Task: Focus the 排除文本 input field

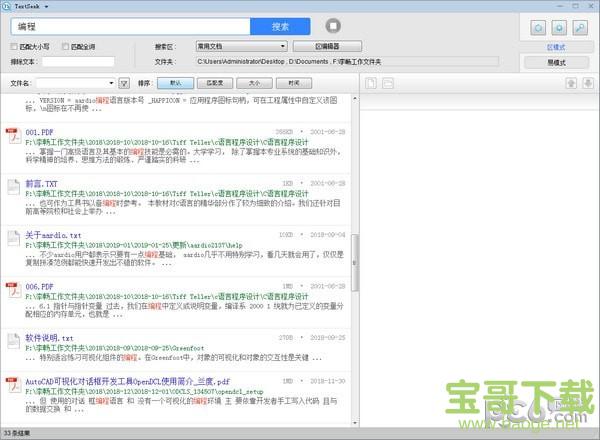Action: pos(78,62)
